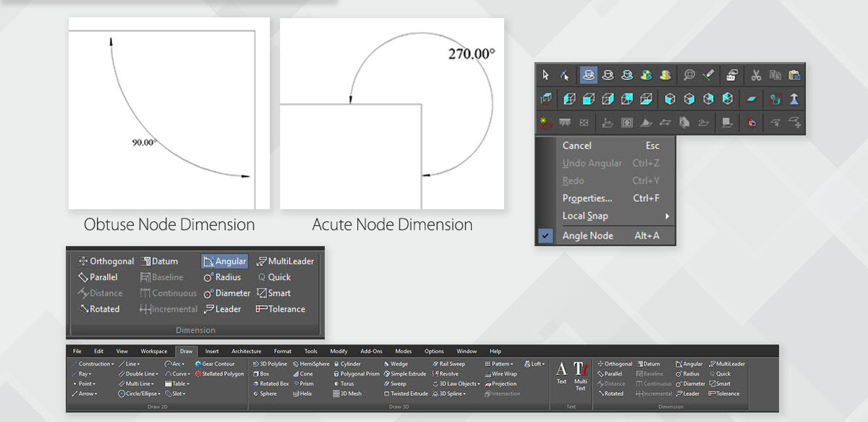Click the Wedge tool in Draw 3D
Viewport: 868px width, 422px height.
pyautogui.click(x=396, y=364)
